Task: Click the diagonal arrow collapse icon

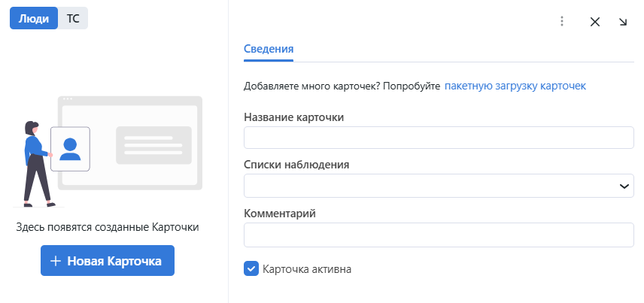Action: tap(623, 22)
